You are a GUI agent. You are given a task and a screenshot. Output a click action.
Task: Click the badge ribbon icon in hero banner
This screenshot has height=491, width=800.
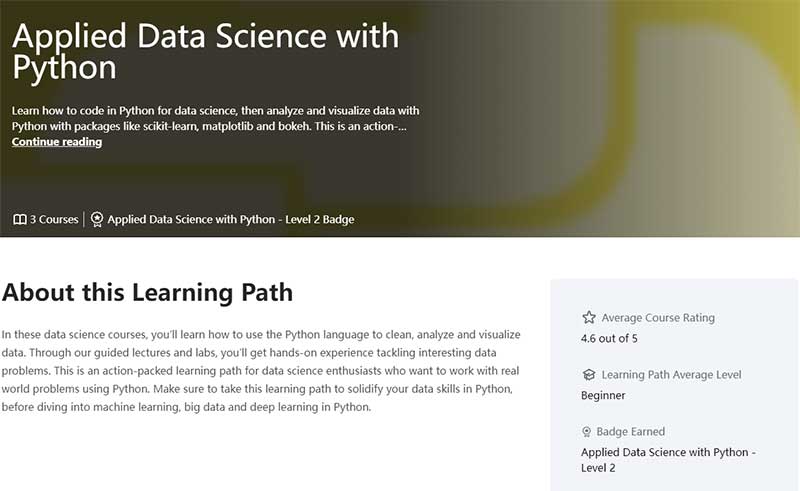[x=97, y=220]
